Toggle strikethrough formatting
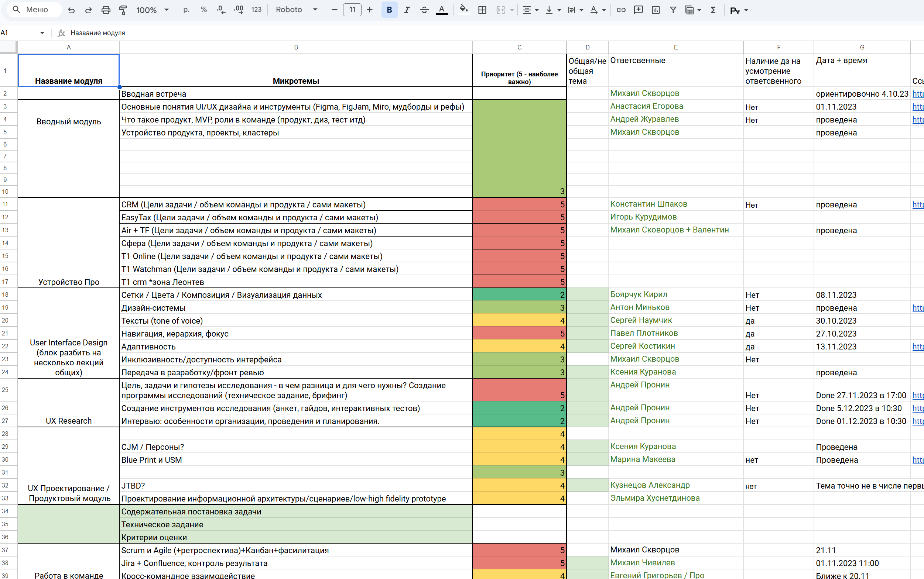The height and width of the screenshot is (579, 924). point(424,10)
